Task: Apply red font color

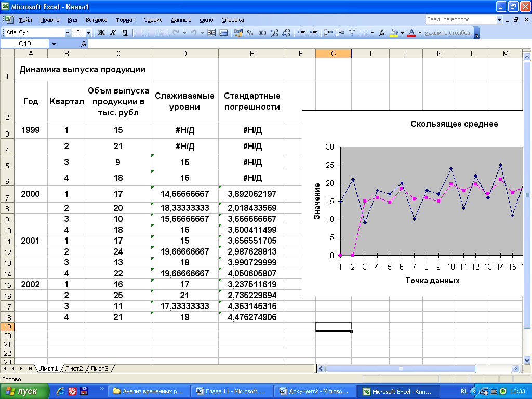Action: [411, 33]
